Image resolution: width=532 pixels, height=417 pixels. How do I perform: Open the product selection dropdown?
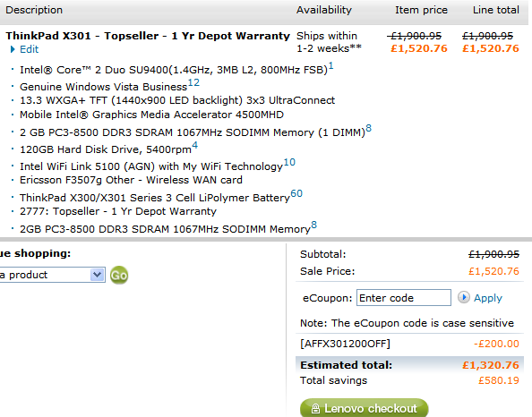[x=52, y=275]
